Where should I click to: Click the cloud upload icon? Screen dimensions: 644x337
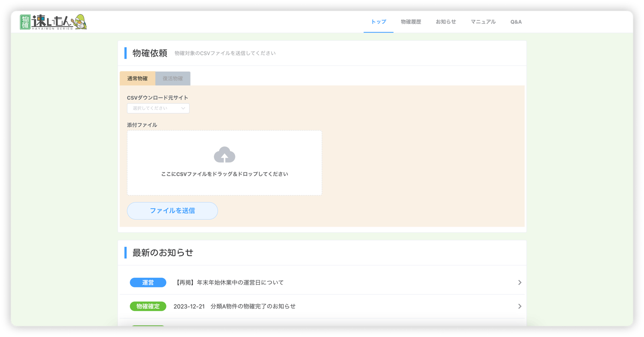pos(224,155)
